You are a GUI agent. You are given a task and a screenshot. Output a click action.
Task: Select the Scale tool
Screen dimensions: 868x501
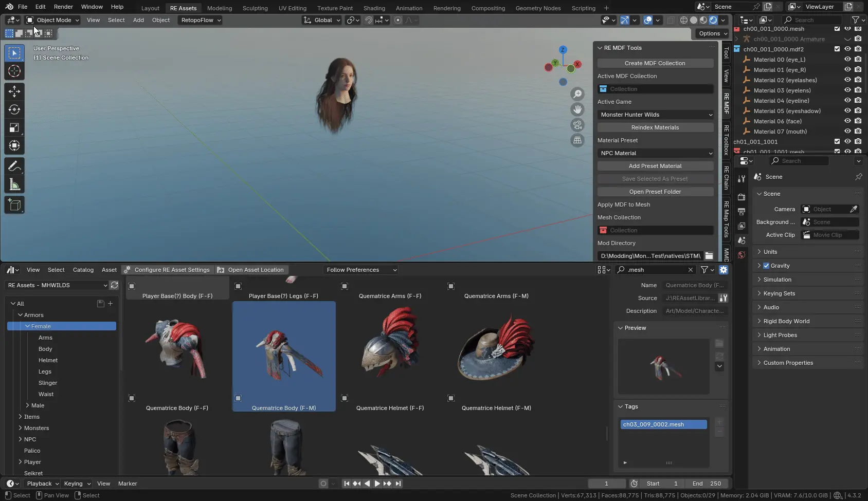point(14,127)
